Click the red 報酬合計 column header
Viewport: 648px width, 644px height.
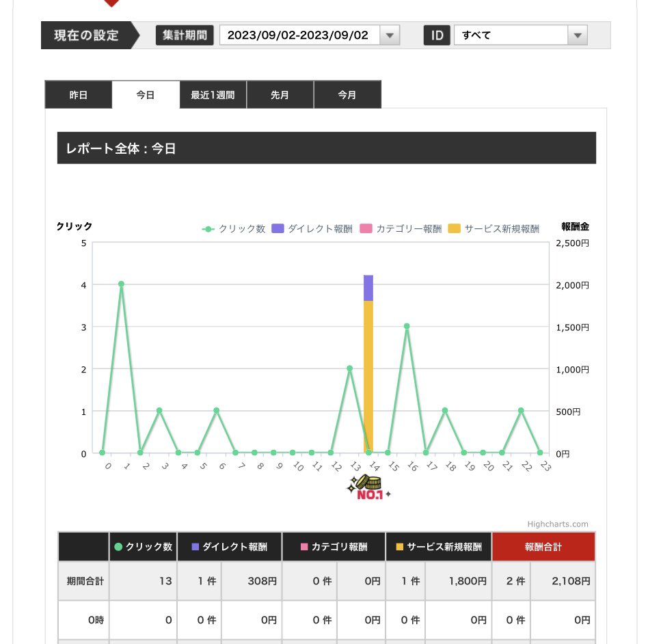[x=543, y=546]
